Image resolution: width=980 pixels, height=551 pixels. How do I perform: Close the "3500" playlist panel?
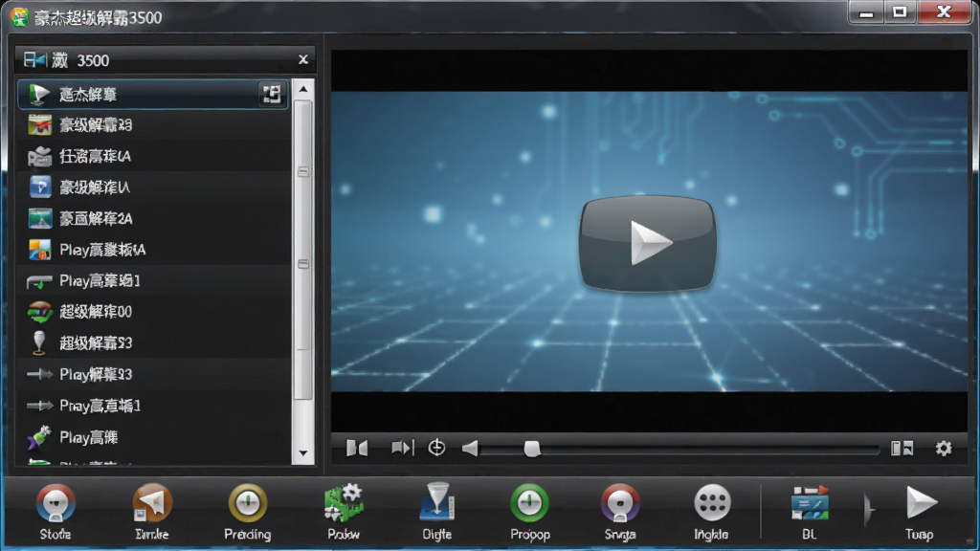[303, 60]
